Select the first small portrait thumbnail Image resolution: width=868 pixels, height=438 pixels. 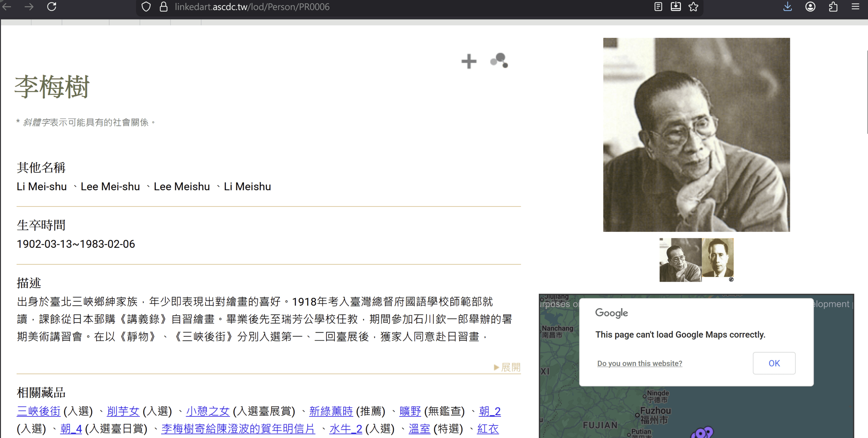pos(680,260)
